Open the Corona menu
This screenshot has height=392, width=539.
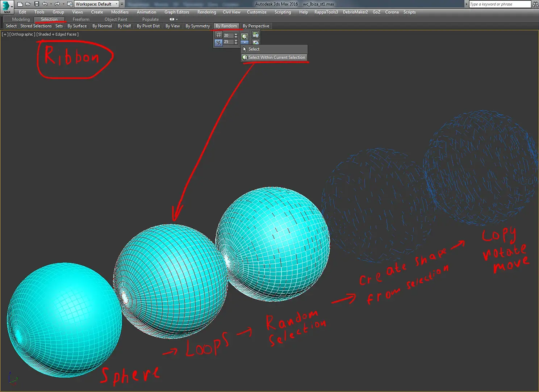pyautogui.click(x=392, y=12)
